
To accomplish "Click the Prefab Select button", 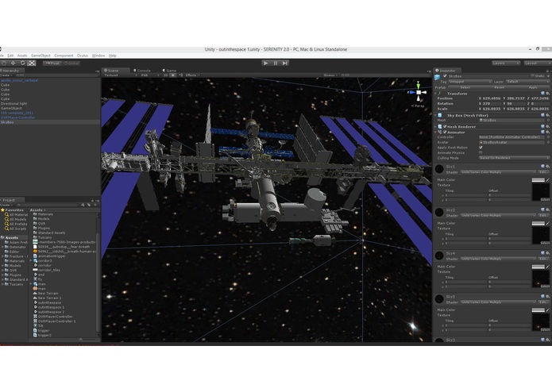I will click(x=465, y=87).
